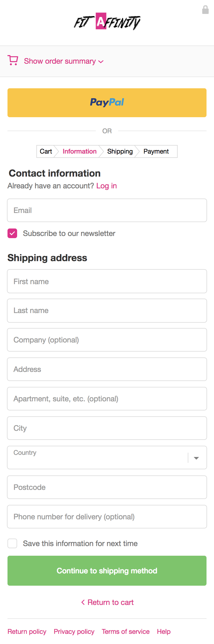
Task: Click the Country dropdown arrow icon
Action: click(x=196, y=458)
